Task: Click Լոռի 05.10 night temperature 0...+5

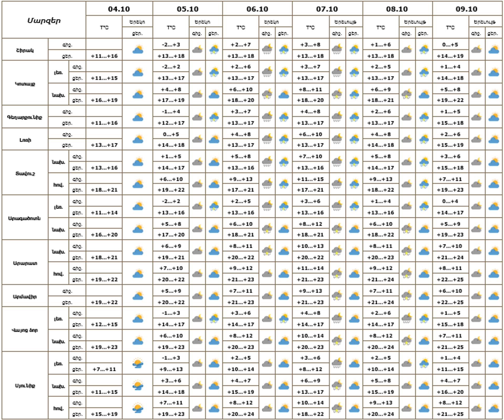Action: pos(171,134)
